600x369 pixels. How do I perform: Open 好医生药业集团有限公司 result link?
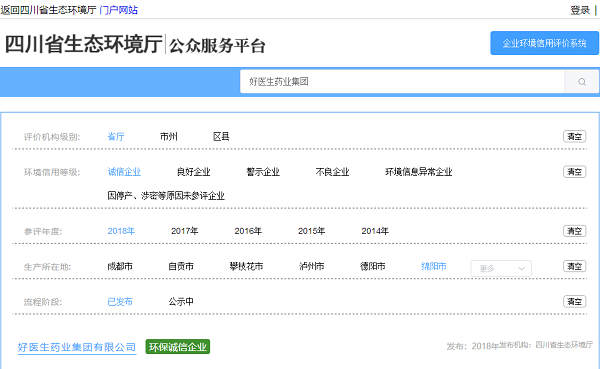pos(77,347)
